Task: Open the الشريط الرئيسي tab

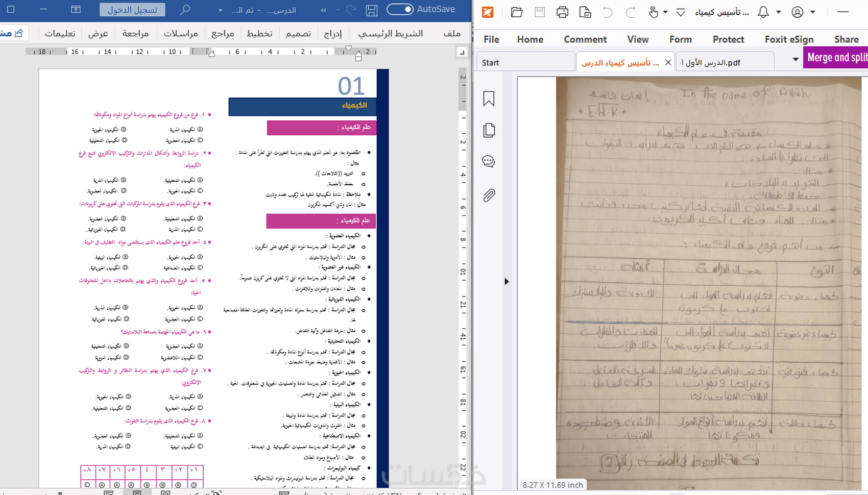Action: coord(391,33)
